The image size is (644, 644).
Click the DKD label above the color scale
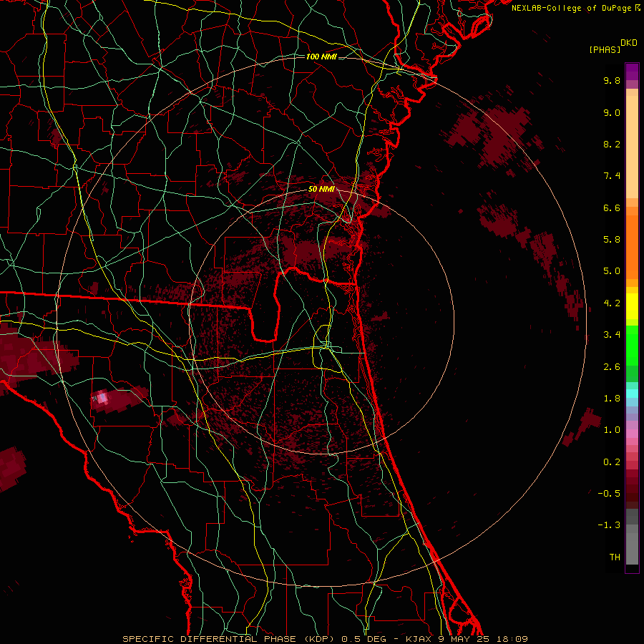[629, 43]
